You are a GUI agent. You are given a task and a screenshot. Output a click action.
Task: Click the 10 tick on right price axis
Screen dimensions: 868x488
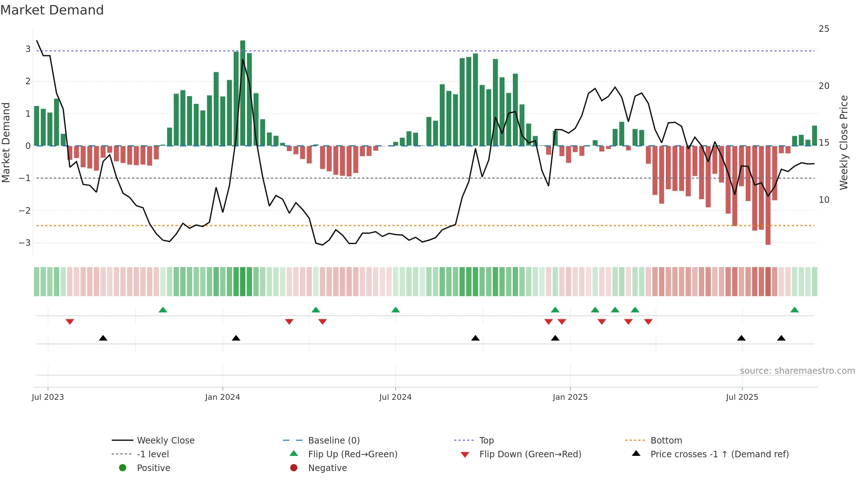824,200
